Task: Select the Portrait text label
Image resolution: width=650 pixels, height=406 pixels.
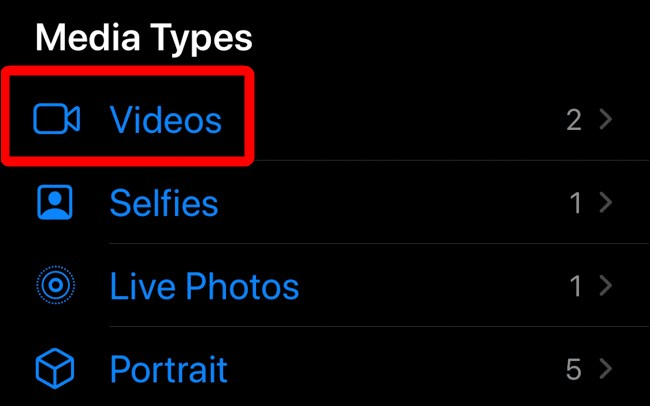Action: [x=168, y=370]
